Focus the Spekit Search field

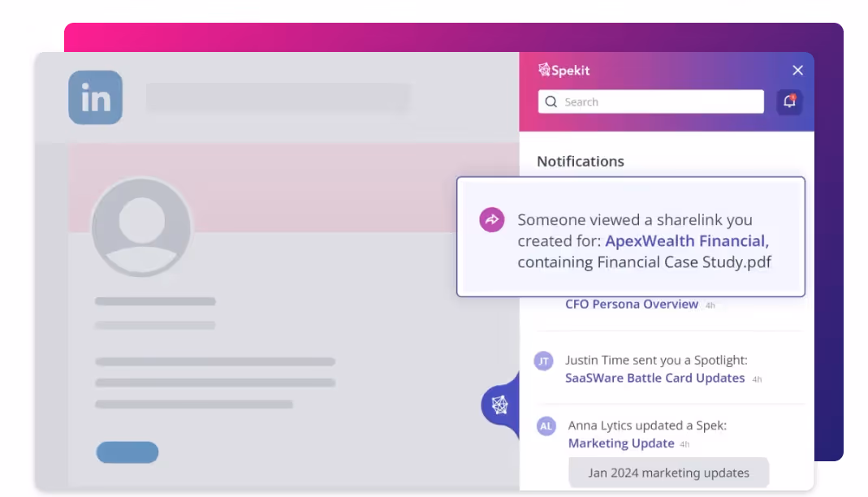(651, 102)
